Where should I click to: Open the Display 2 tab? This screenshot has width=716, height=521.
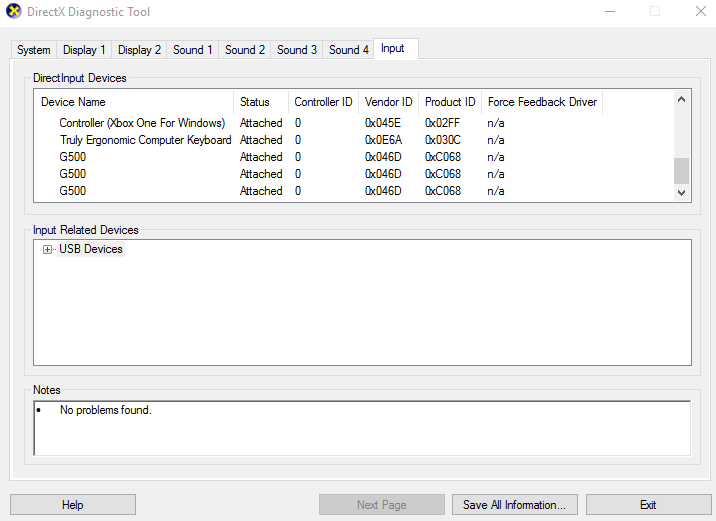point(139,50)
